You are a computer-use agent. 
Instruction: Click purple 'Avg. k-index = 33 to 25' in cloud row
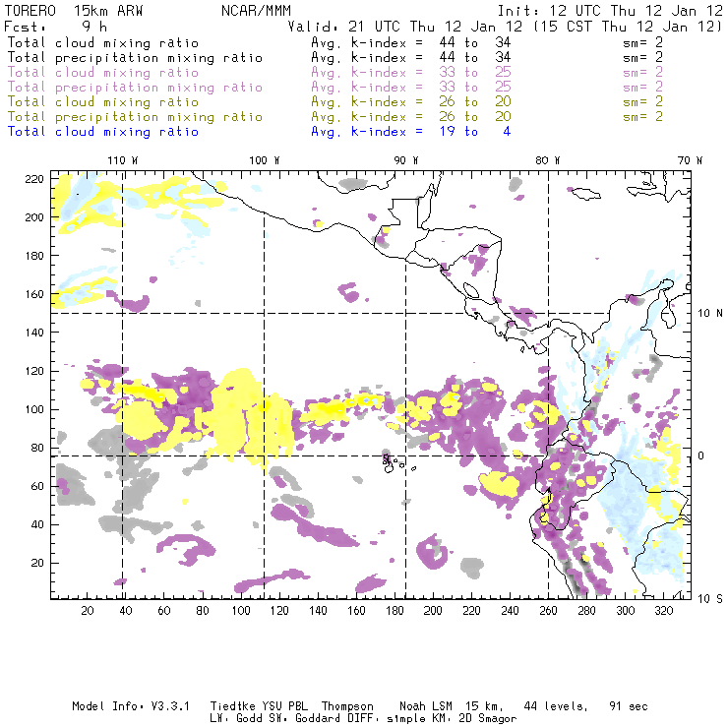click(x=411, y=73)
